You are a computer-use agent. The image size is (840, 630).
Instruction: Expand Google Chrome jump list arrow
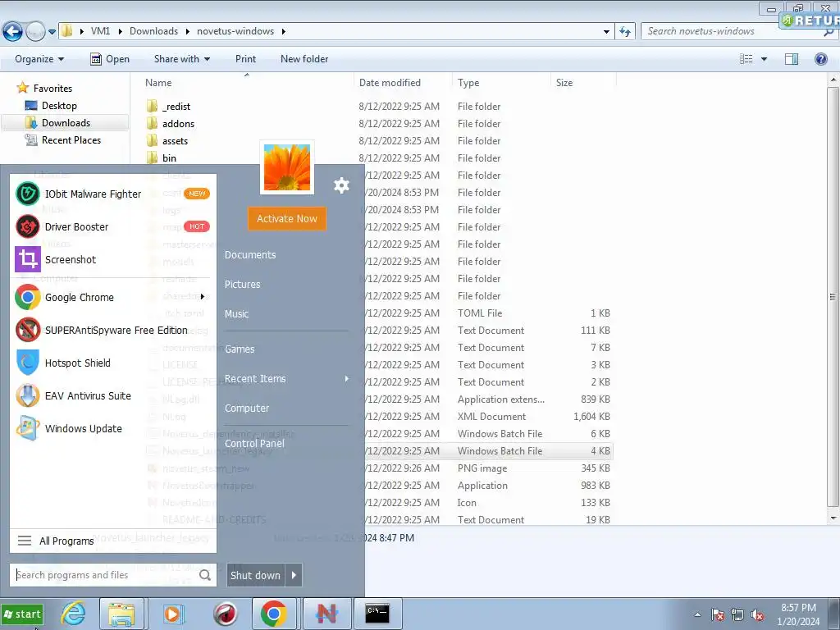pos(203,297)
